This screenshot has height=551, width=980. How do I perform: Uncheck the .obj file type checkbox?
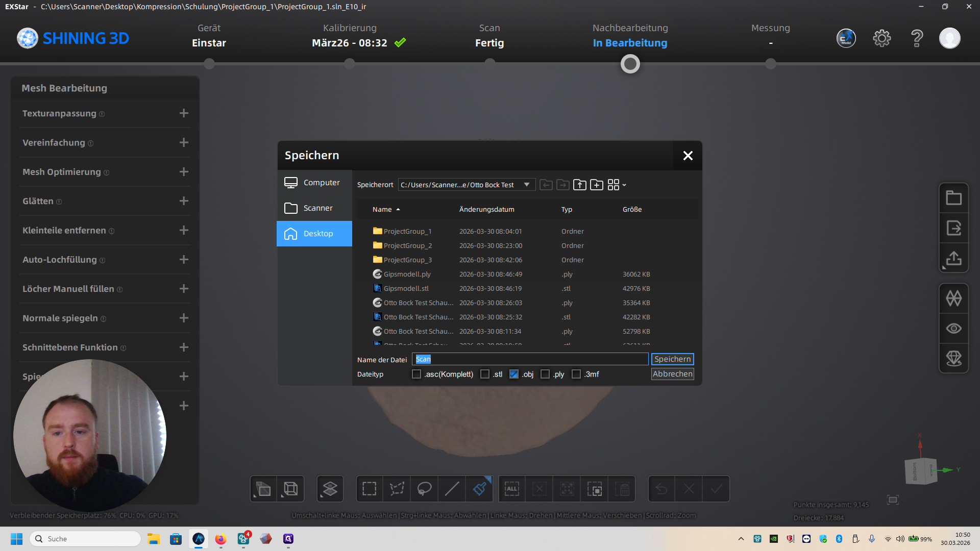tap(514, 374)
